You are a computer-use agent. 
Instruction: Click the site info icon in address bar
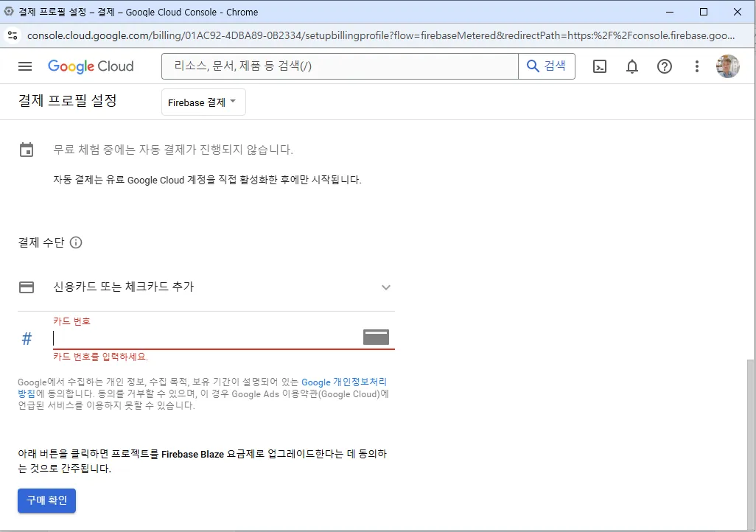tap(13, 35)
